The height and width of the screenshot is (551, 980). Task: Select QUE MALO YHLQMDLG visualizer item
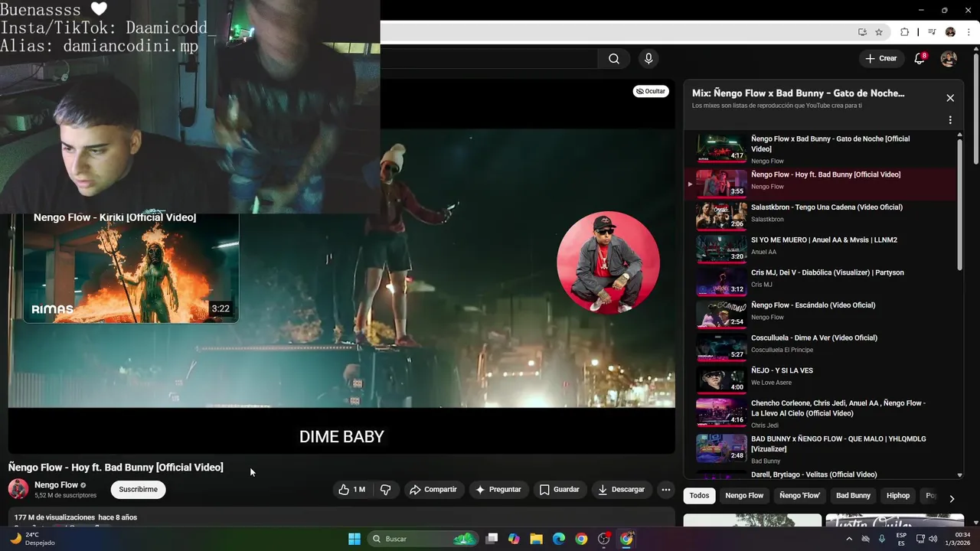821,448
